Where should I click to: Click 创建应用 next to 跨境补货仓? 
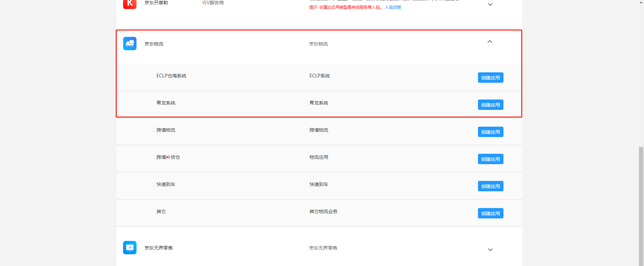coord(490,159)
